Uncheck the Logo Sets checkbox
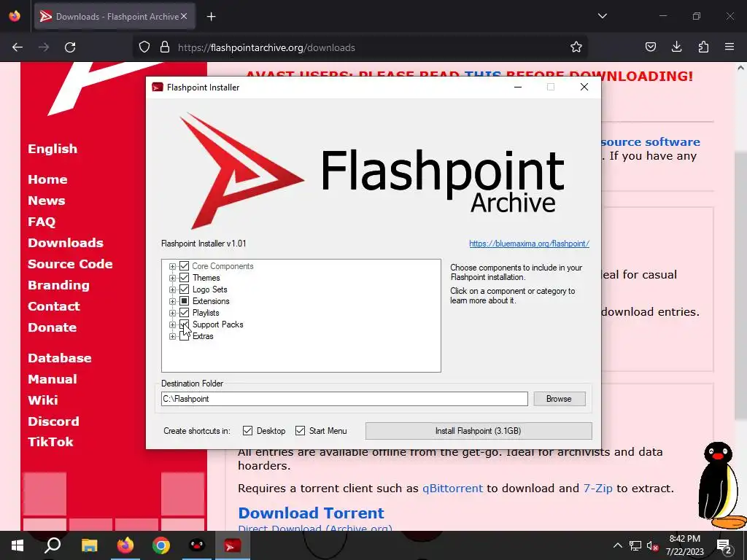 tap(184, 289)
